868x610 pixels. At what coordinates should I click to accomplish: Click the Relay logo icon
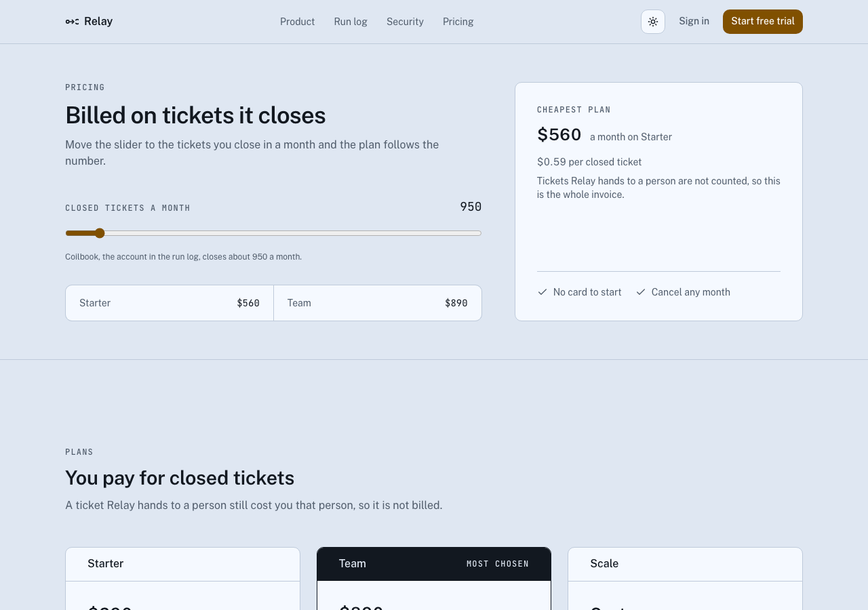coord(72,22)
